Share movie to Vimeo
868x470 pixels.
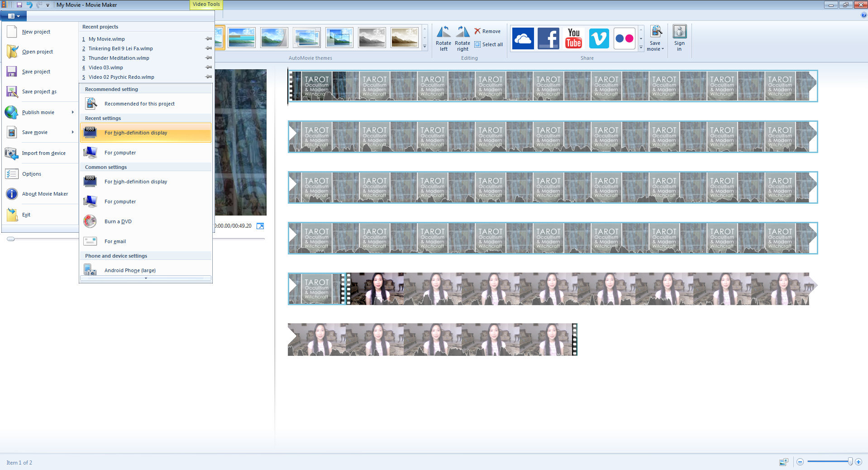pyautogui.click(x=599, y=38)
